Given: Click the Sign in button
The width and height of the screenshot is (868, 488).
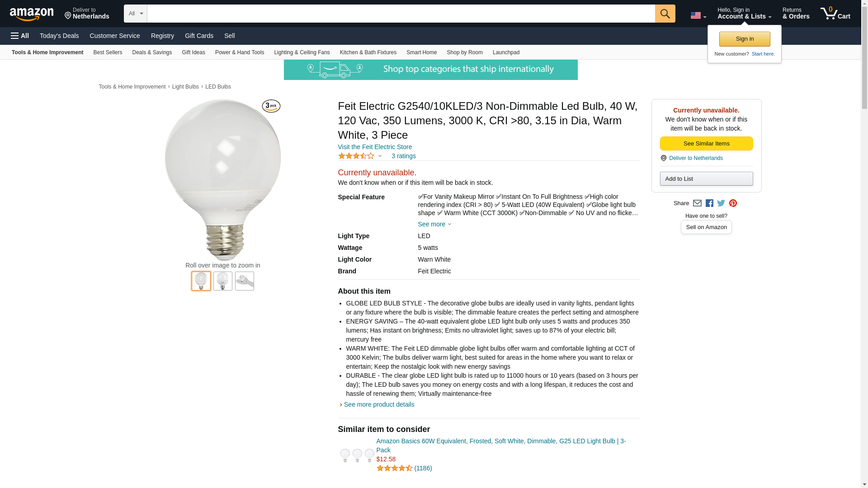Looking at the screenshot, I should (x=745, y=39).
